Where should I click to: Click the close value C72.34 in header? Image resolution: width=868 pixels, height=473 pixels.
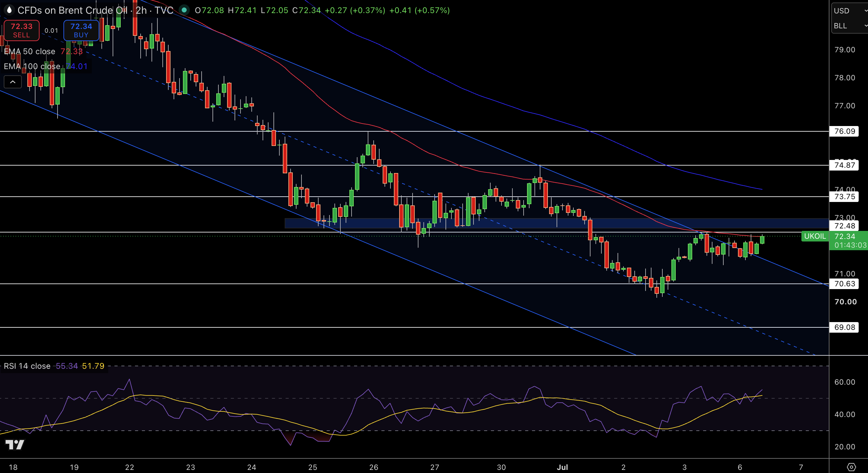click(306, 11)
